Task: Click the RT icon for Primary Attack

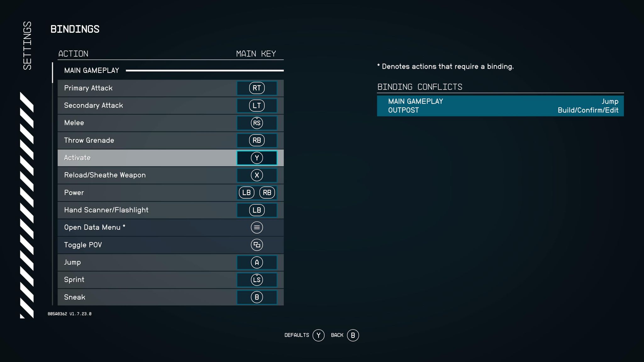Action: (257, 88)
